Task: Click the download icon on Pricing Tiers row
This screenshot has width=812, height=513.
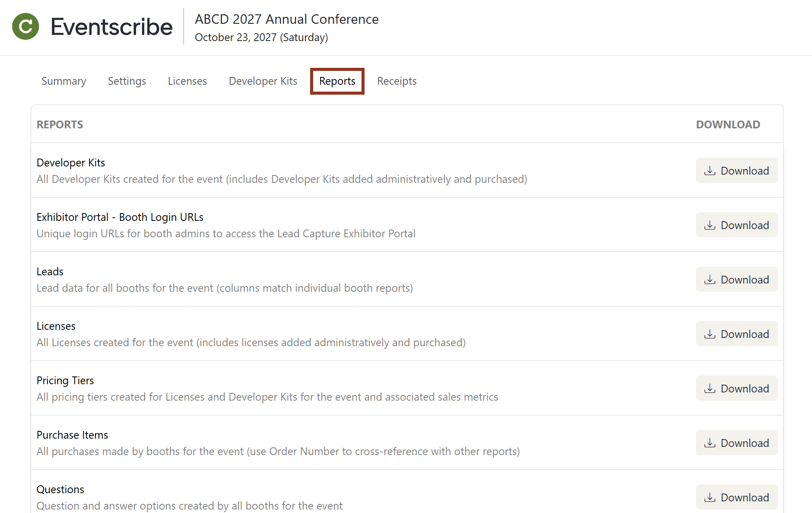Action: [710, 388]
